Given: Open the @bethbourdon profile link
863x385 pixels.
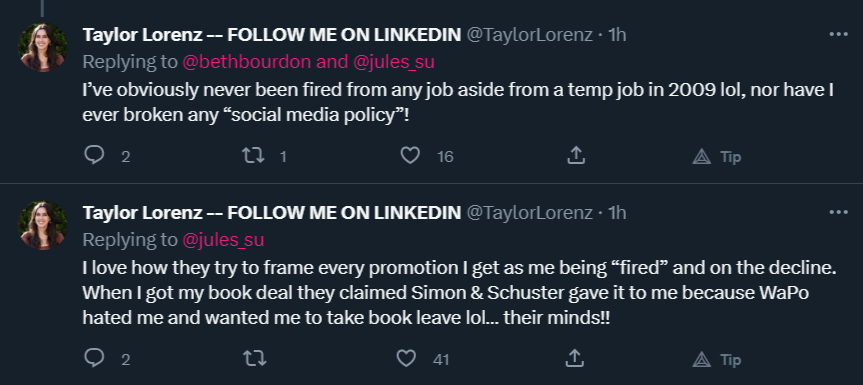Looking at the screenshot, I should tap(247, 62).
